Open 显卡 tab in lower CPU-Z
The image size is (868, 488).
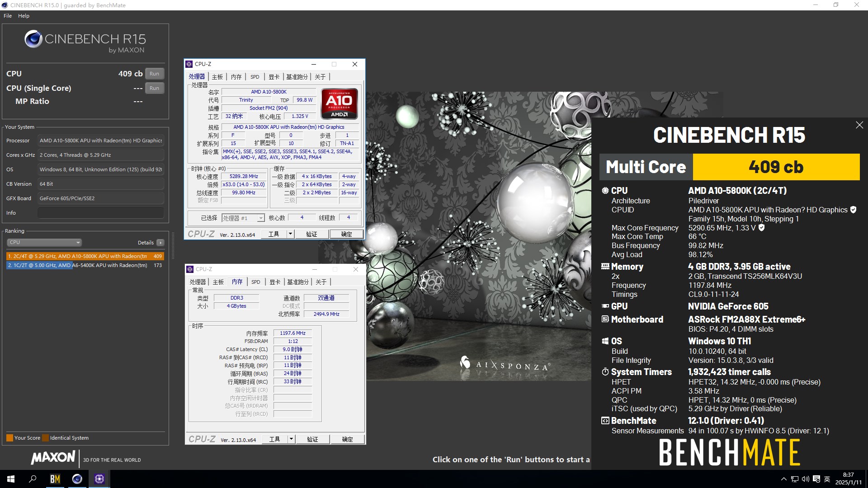click(x=275, y=282)
